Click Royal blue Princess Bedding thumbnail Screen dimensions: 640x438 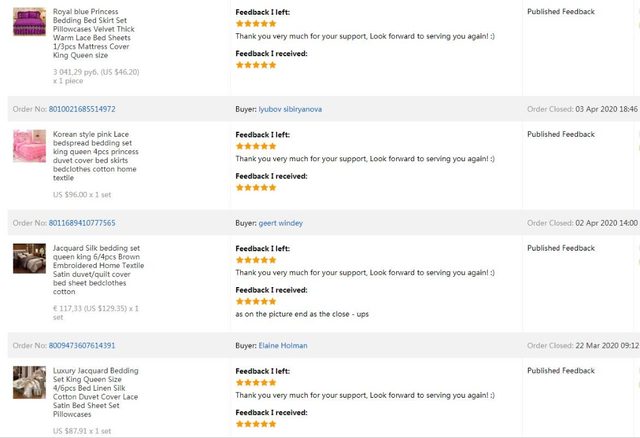[28, 22]
